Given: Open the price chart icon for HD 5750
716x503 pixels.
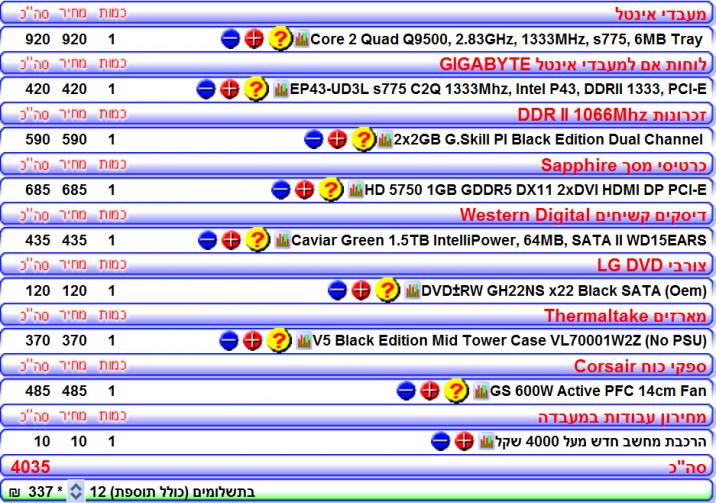Looking at the screenshot, I should pyautogui.click(x=354, y=189).
